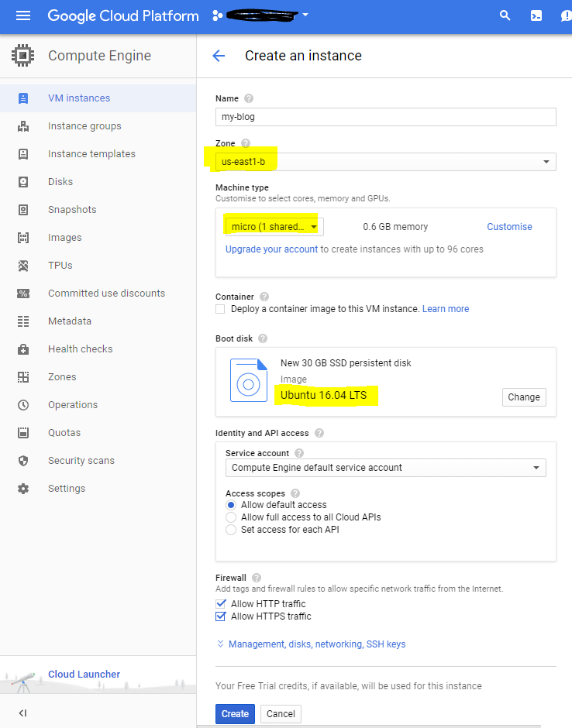The image size is (572, 728).
Task: Click the help icon next to Name
Action: [249, 98]
